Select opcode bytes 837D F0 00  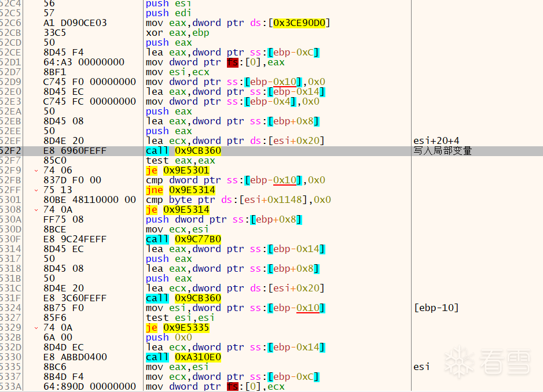72,180
